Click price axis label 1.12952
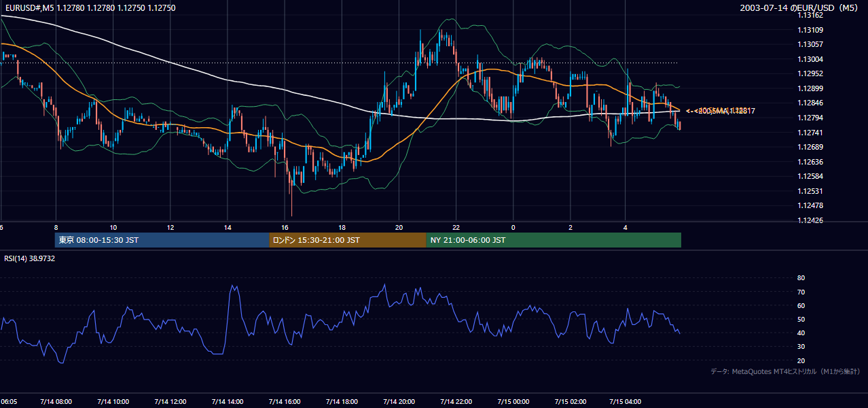This screenshot has height=408, width=868. (x=811, y=73)
